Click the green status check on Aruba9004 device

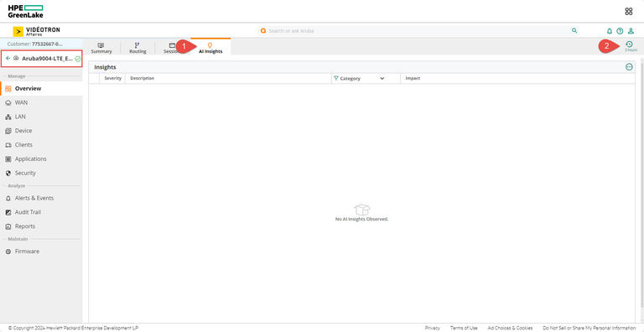coord(78,59)
